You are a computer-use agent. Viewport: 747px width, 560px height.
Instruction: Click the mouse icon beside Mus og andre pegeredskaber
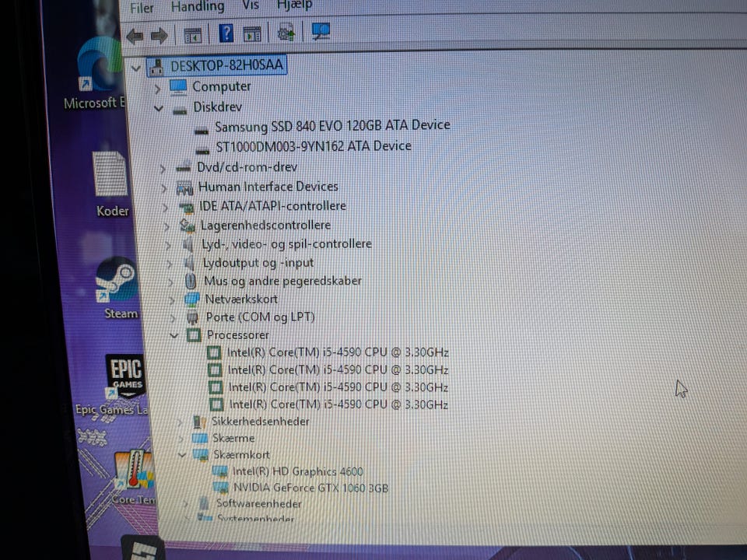191,282
